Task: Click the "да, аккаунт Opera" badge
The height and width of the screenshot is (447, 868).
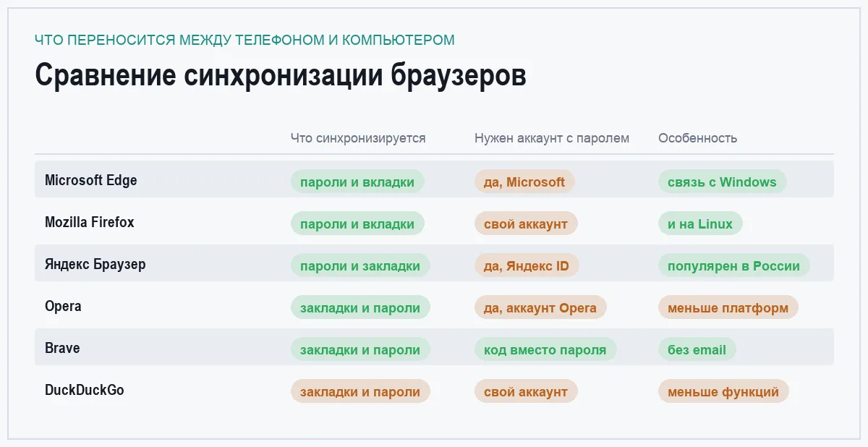Action: point(540,307)
